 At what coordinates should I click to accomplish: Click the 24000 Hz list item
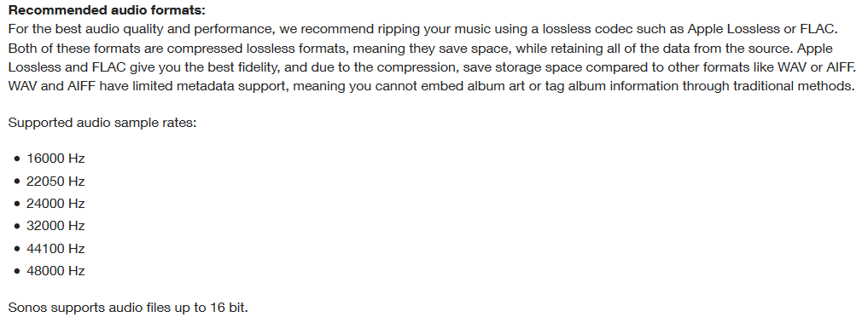tap(55, 204)
